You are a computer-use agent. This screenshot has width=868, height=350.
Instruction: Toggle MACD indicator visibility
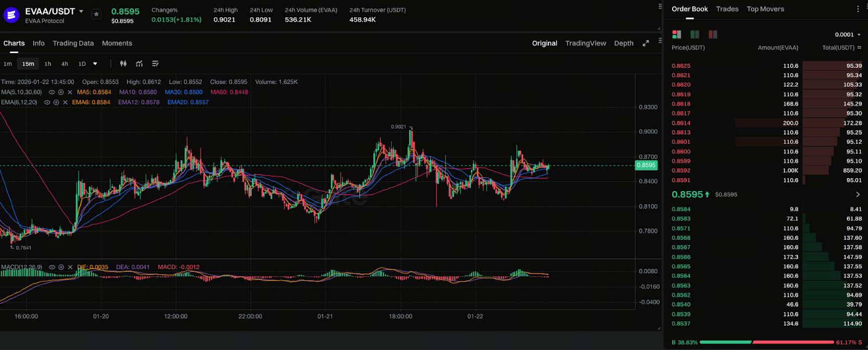click(52, 268)
